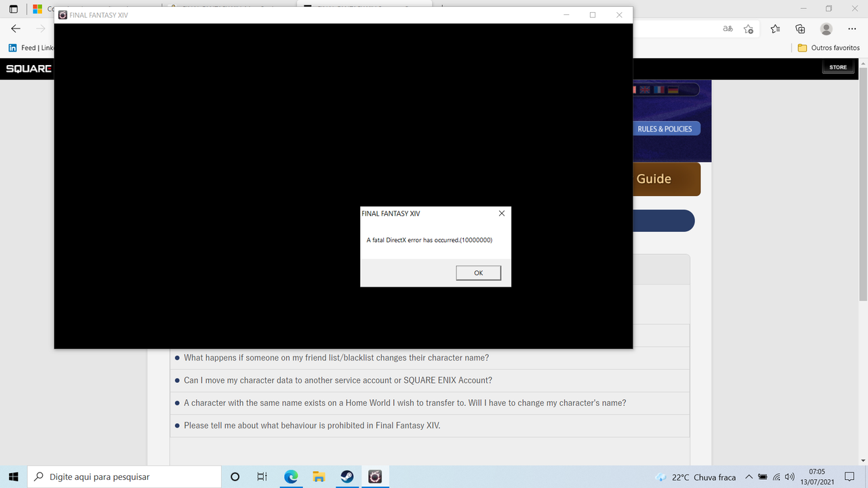Close the FINAL FANTASY XIV game window

tap(619, 15)
